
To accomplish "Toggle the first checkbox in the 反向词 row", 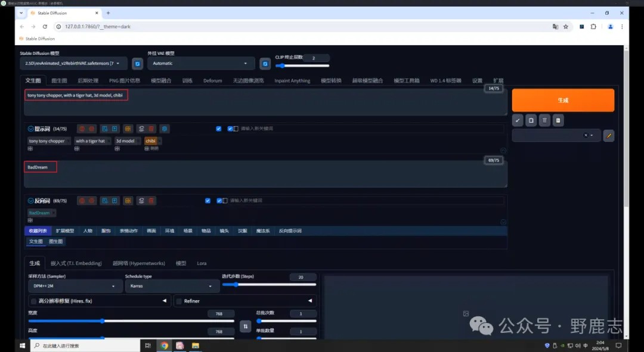I will click(208, 201).
